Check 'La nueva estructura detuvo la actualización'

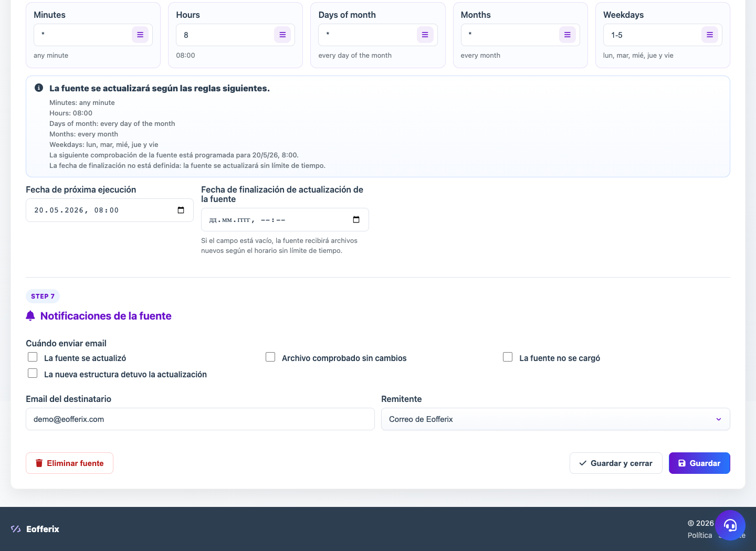coord(33,373)
